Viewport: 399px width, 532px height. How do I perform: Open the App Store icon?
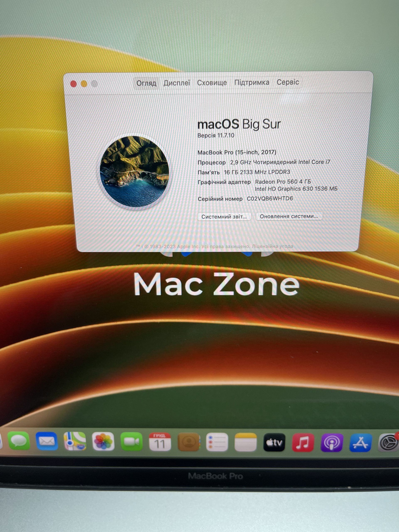coord(360,443)
